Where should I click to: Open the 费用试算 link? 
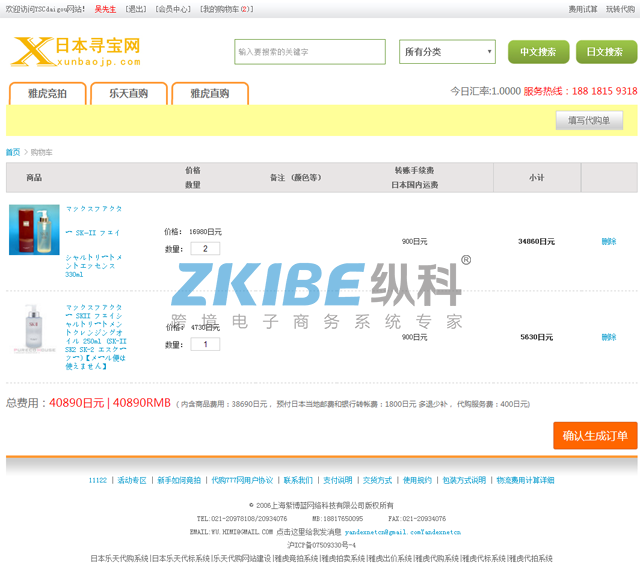(582, 9)
